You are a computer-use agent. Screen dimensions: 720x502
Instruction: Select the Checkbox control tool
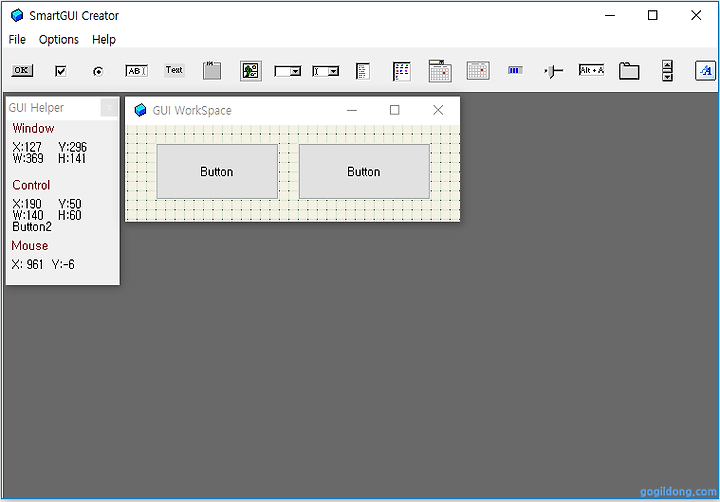[x=60, y=71]
